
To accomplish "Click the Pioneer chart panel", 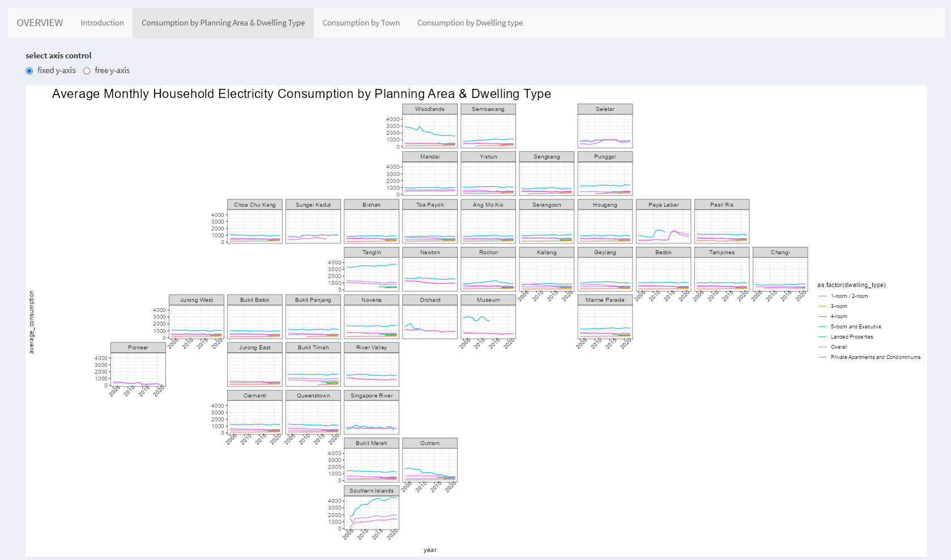I will click(x=138, y=369).
